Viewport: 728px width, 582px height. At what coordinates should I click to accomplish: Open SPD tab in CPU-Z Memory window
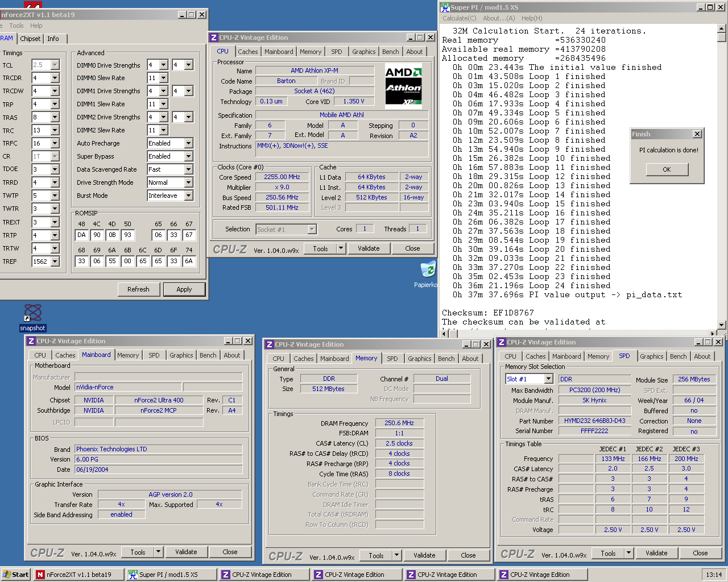(x=392, y=359)
